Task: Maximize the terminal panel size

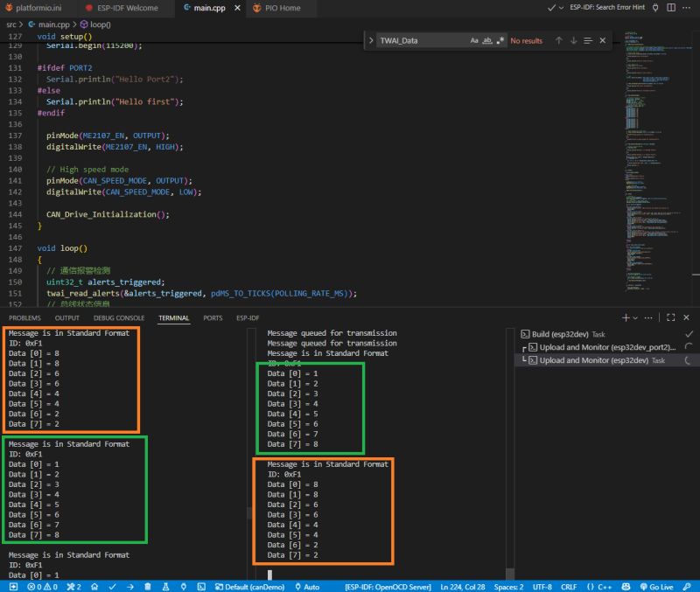Action: click(670, 317)
